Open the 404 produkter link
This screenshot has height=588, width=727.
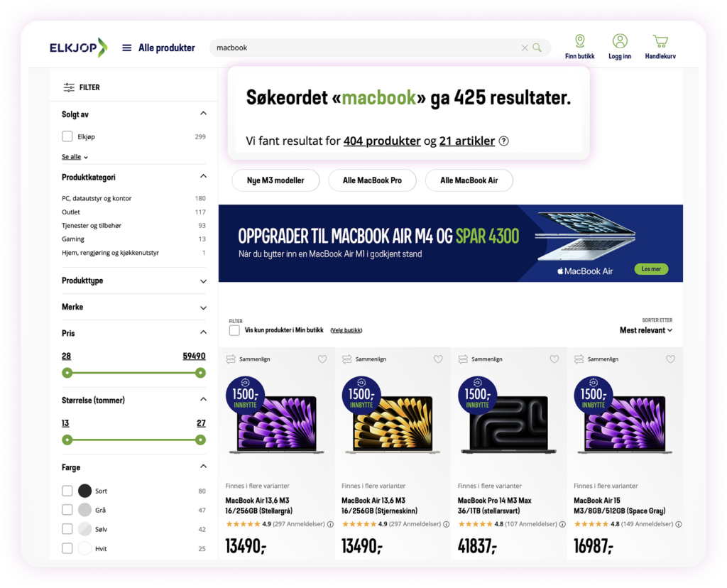click(382, 141)
